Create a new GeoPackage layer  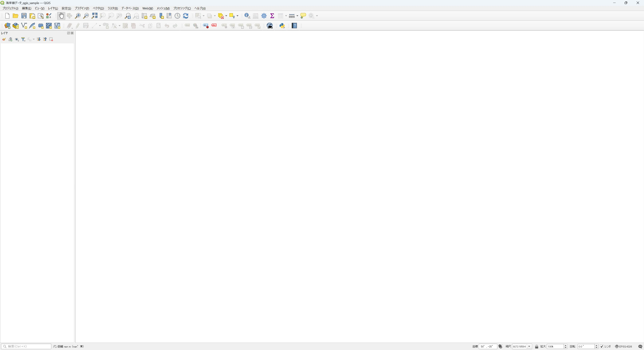click(15, 26)
